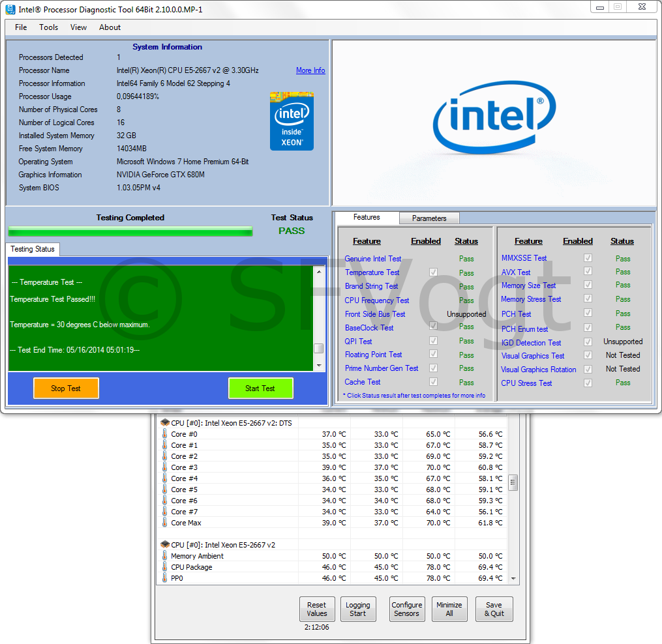Toggle BaseClock Test enabled checkbox

(433, 325)
